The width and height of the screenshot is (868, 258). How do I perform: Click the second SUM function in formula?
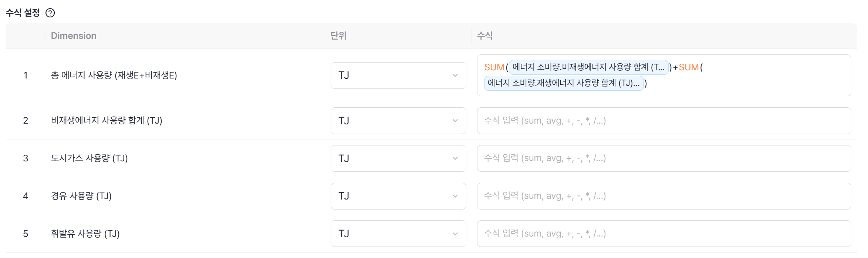688,67
